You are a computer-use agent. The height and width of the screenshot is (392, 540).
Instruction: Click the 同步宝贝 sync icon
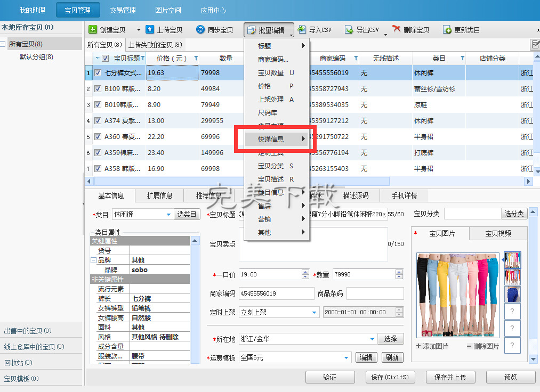(200, 30)
